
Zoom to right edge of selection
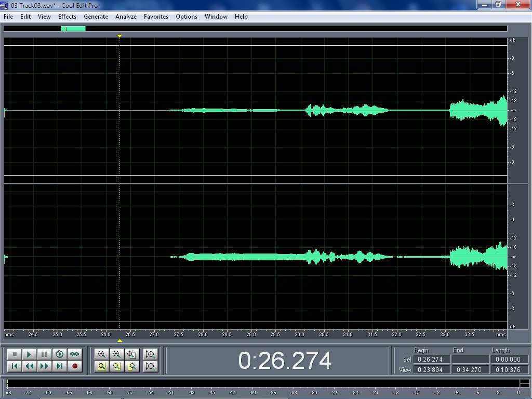pyautogui.click(x=131, y=366)
